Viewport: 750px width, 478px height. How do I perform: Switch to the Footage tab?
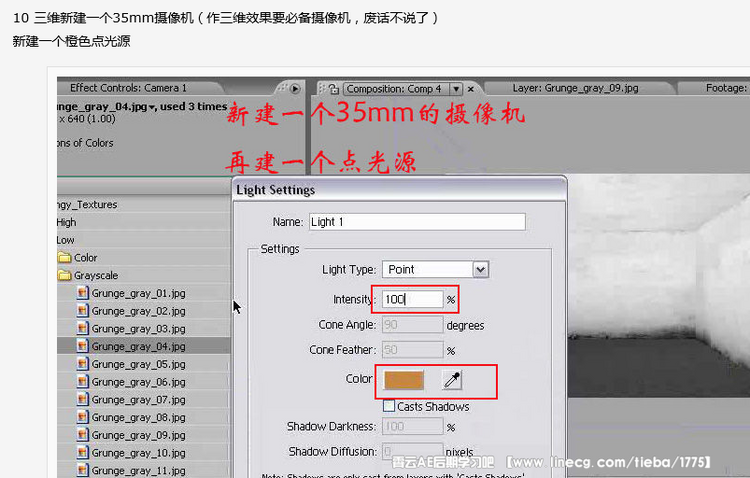tap(726, 88)
